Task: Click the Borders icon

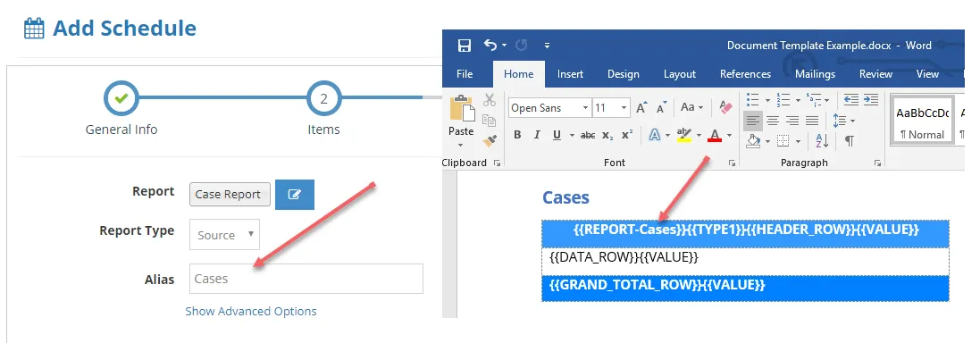Action: tap(783, 141)
